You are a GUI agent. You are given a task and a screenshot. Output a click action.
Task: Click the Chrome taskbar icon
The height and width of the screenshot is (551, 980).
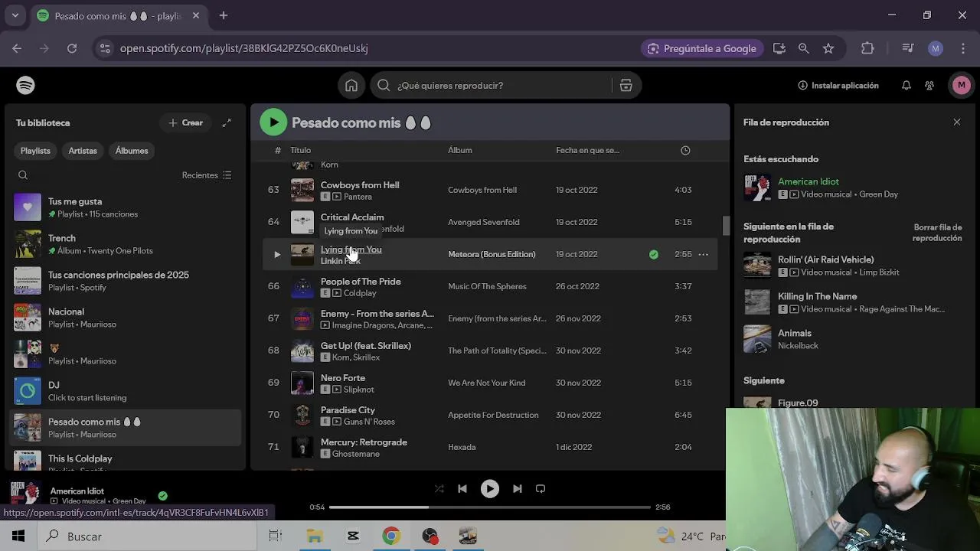pyautogui.click(x=391, y=536)
